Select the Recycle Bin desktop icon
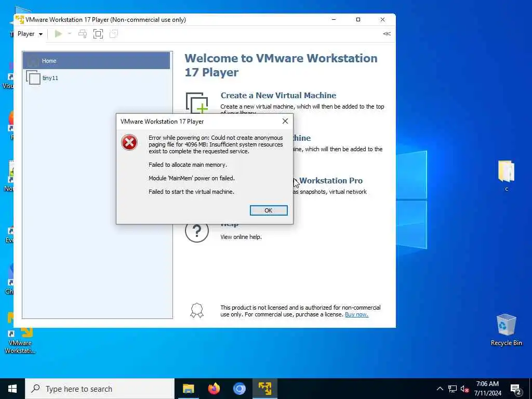 coord(506,329)
